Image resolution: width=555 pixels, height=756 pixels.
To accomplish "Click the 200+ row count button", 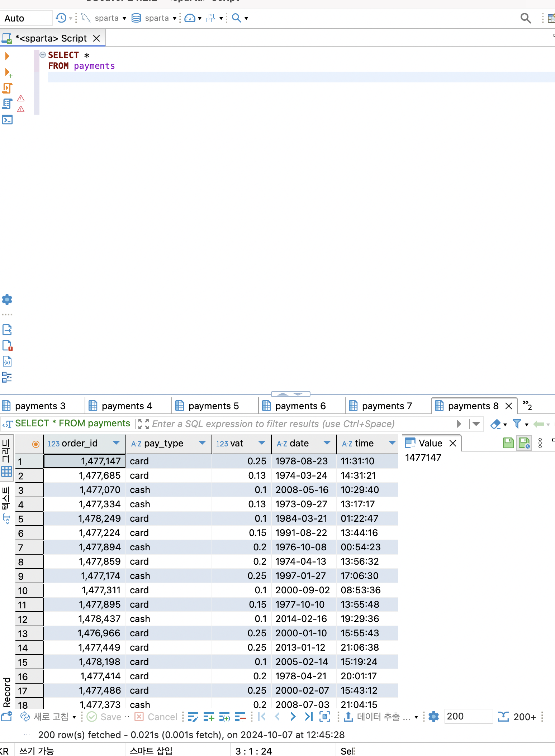I will click(x=517, y=717).
